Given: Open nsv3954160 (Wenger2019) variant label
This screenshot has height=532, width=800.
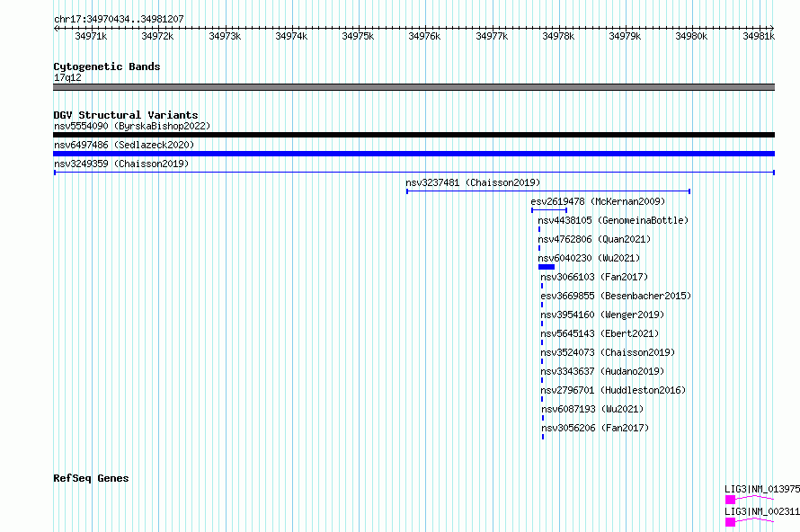Looking at the screenshot, I should point(602,315).
